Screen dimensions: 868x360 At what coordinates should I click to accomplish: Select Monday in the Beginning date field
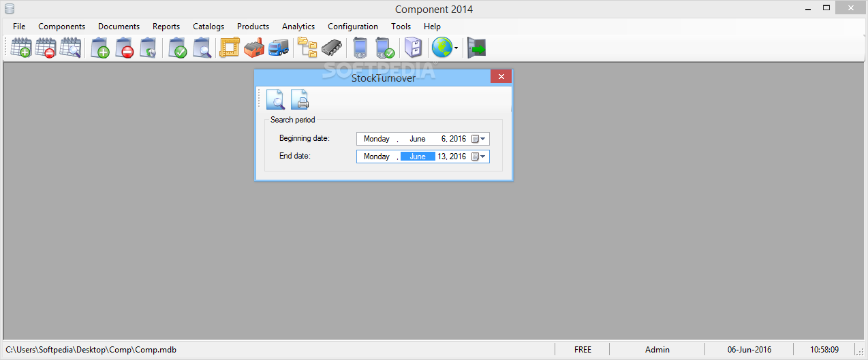(377, 139)
